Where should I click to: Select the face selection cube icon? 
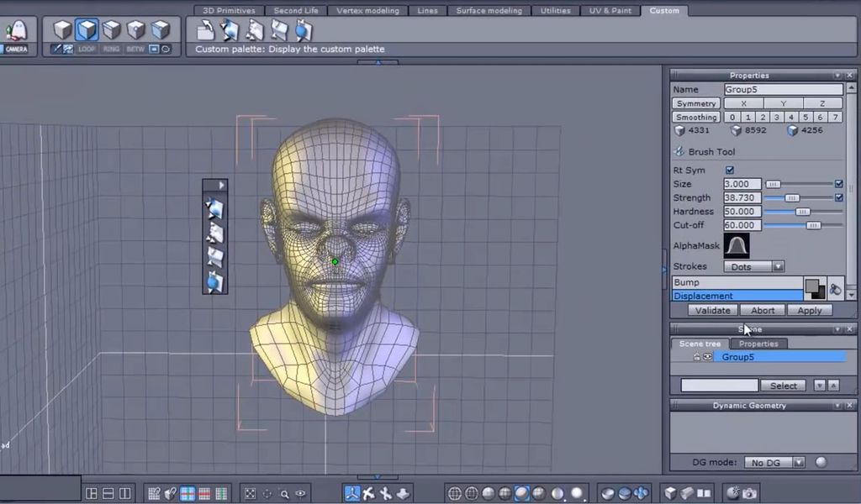158,29
